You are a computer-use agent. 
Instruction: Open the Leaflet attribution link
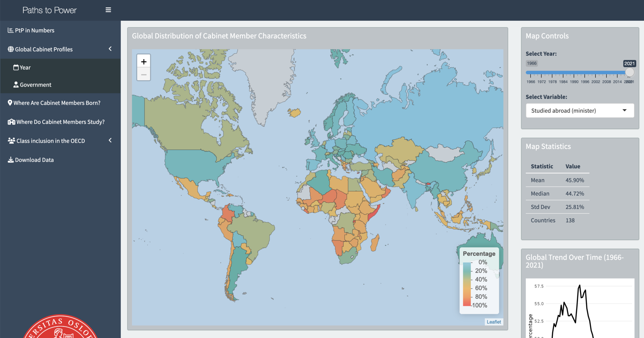pos(494,322)
